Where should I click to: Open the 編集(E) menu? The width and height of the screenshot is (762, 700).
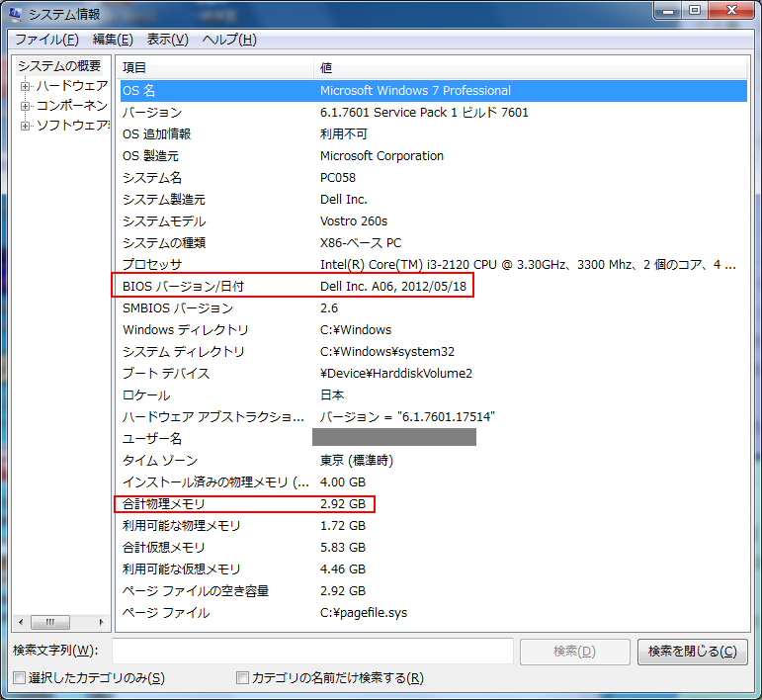point(113,40)
